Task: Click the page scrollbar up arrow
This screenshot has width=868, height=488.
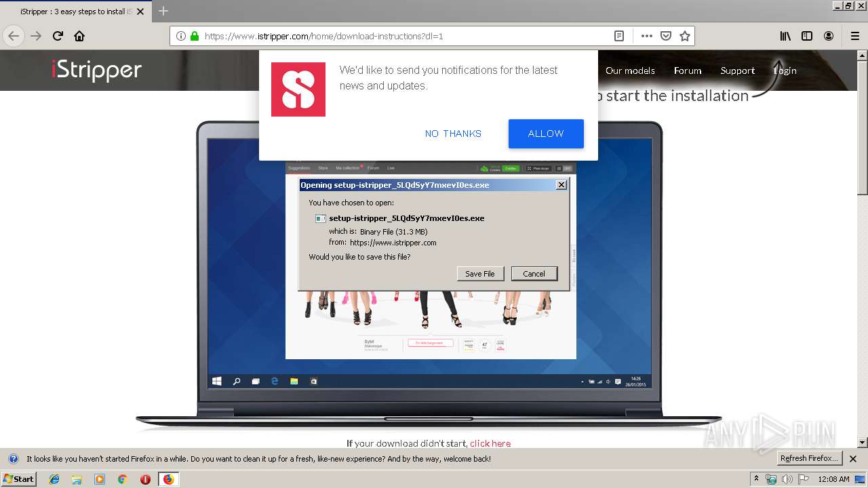Action: pos(863,56)
